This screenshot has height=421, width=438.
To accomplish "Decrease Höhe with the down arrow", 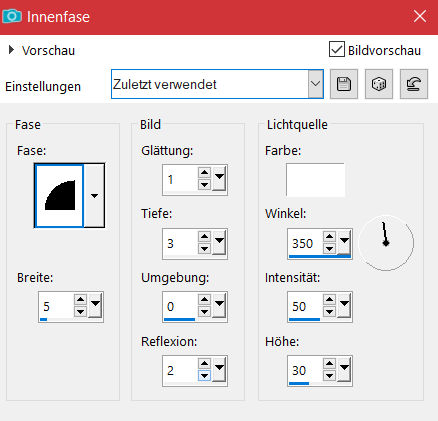I will (329, 376).
